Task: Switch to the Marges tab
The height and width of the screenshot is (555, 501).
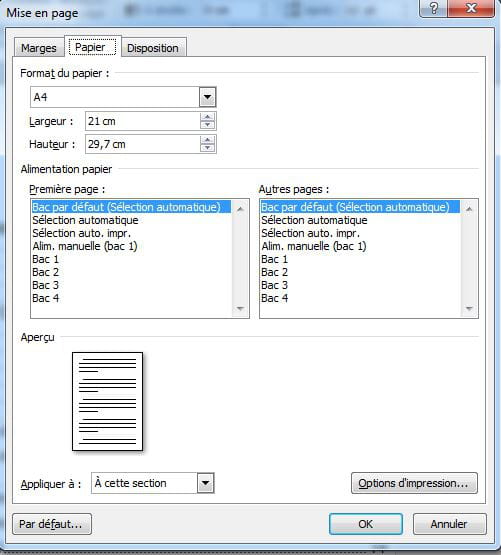Action: click(x=39, y=48)
